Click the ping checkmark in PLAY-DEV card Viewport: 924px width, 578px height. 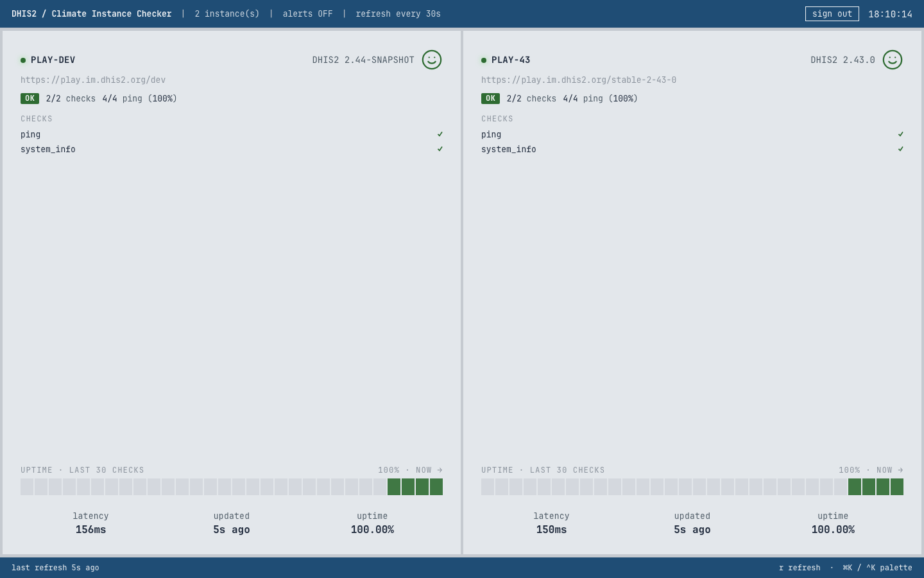point(440,134)
